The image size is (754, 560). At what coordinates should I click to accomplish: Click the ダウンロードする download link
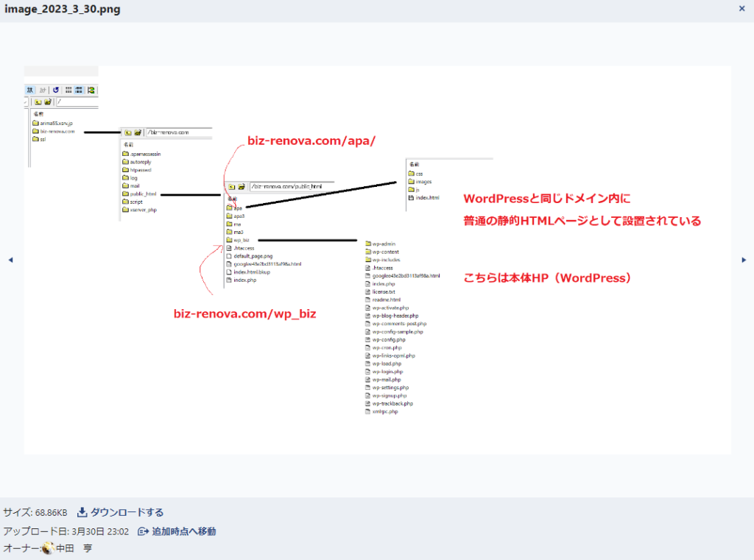pyautogui.click(x=121, y=512)
